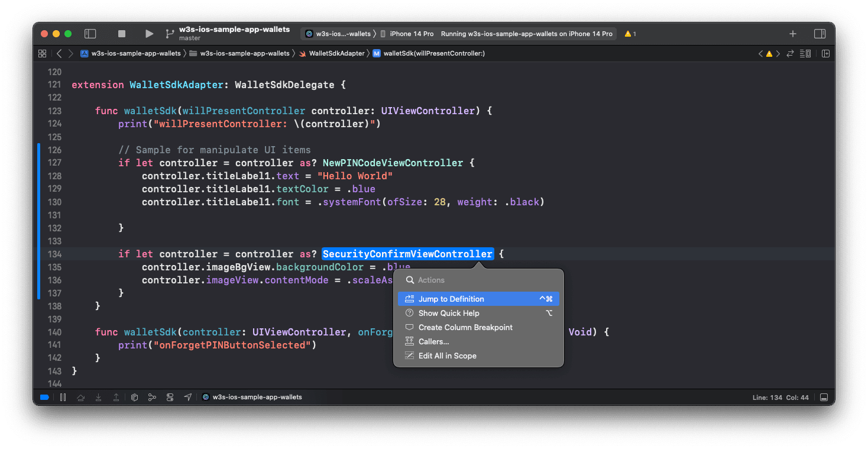The height and width of the screenshot is (449, 868).
Task: Click Line: 134 Col: 44 indicator
Action: click(780, 398)
